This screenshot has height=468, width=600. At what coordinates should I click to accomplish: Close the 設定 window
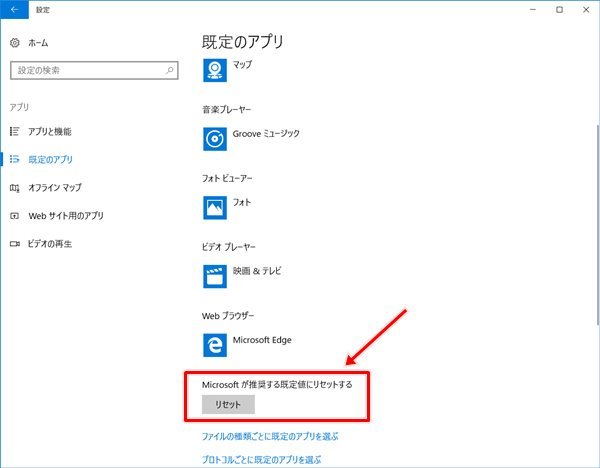click(x=586, y=10)
